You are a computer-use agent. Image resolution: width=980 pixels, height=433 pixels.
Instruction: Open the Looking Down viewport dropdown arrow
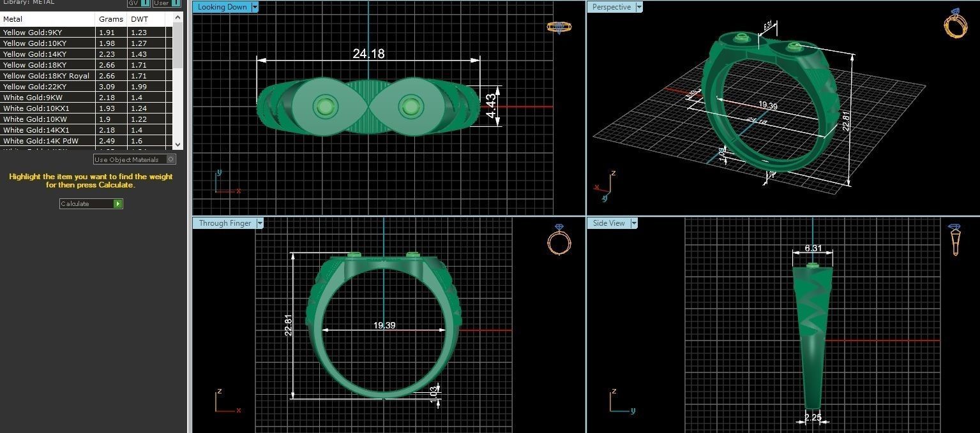click(x=255, y=7)
